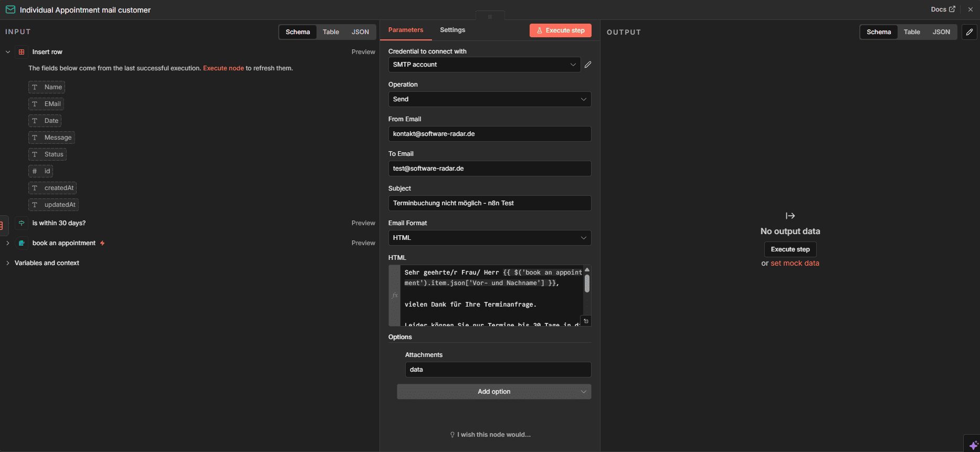Screen dimensions: 980x452
Task: Click the Insert row table node icon
Action: coord(22,52)
